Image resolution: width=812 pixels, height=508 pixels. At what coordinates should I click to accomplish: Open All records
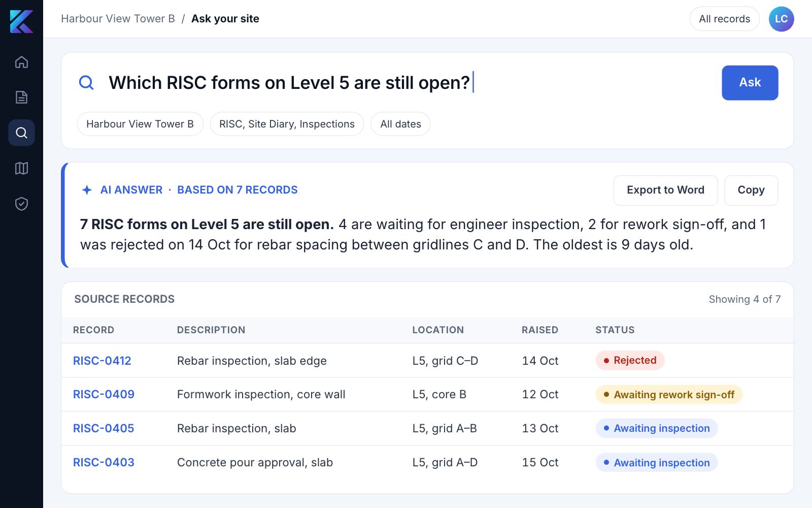(724, 19)
